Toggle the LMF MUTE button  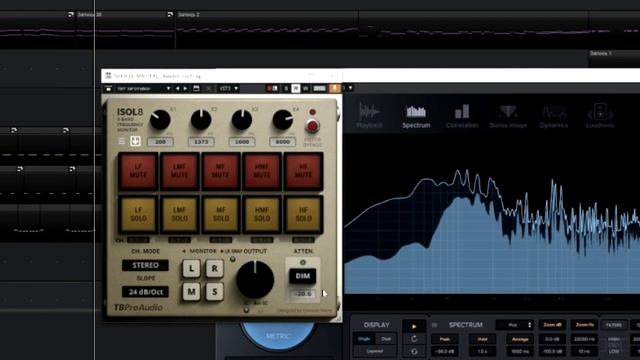180,171
